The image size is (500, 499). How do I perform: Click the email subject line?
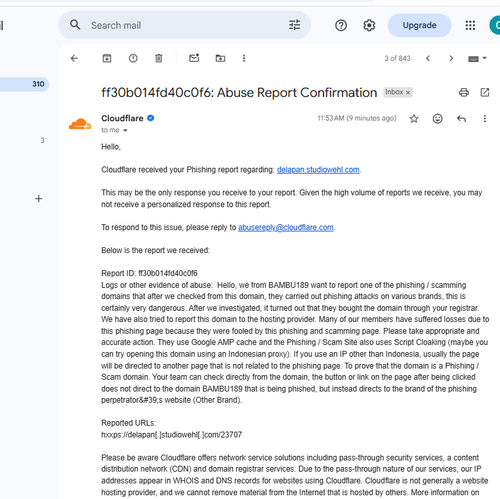[239, 93]
